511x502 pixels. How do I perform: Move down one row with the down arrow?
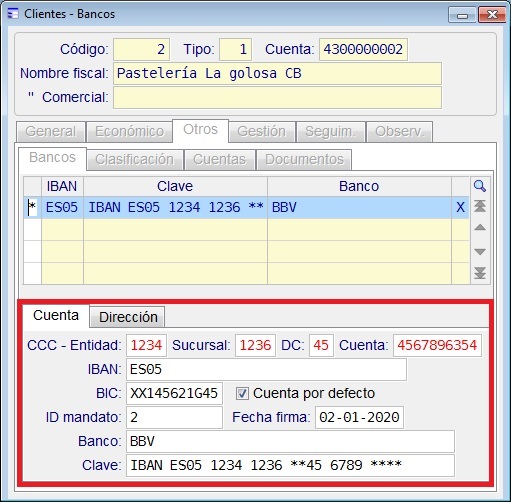(x=480, y=252)
